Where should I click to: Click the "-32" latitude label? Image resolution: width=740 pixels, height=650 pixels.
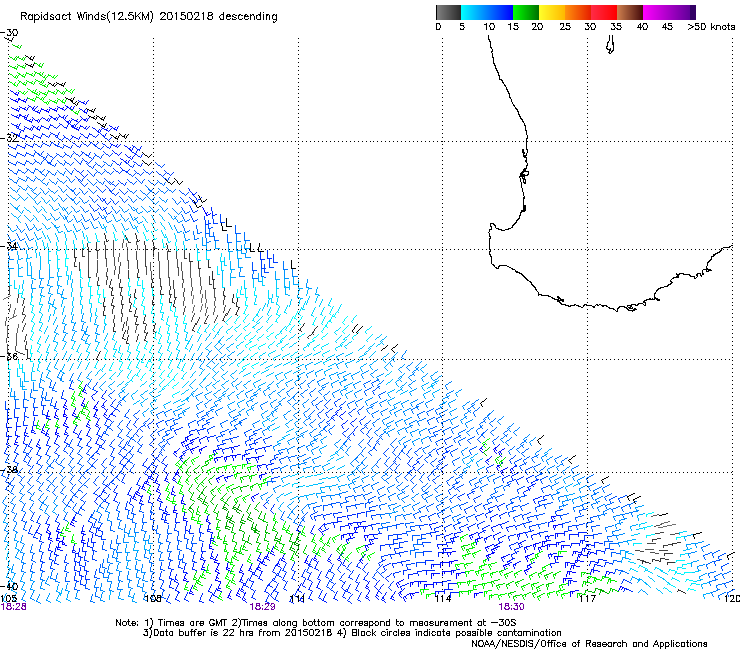click(9, 138)
